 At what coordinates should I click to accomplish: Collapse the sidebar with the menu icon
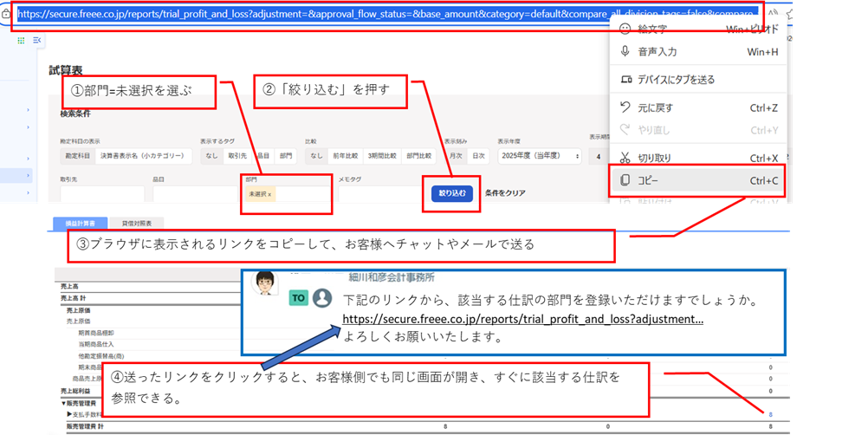[x=37, y=40]
